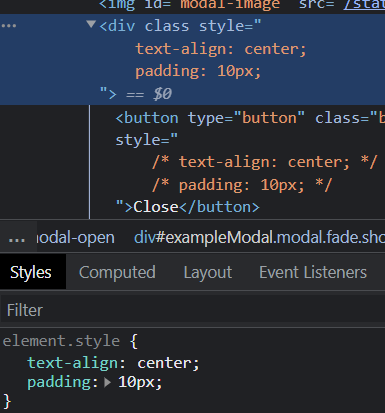Switch to the Computed tab
Viewport: 385px width, 413px height.
117,272
